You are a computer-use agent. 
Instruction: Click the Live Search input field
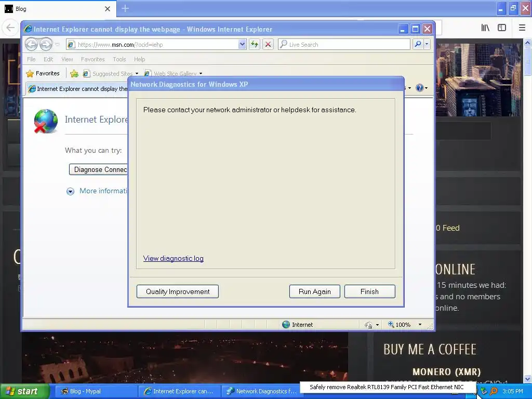coord(344,45)
